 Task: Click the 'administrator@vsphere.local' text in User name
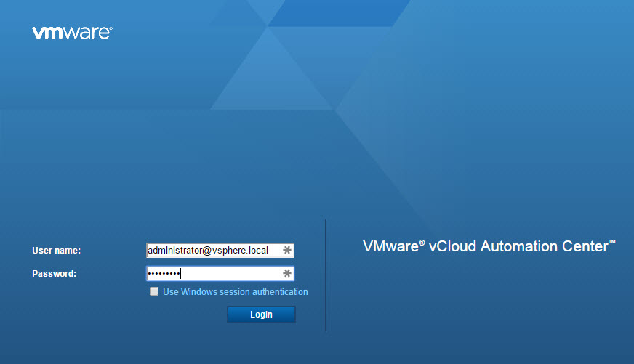point(208,251)
